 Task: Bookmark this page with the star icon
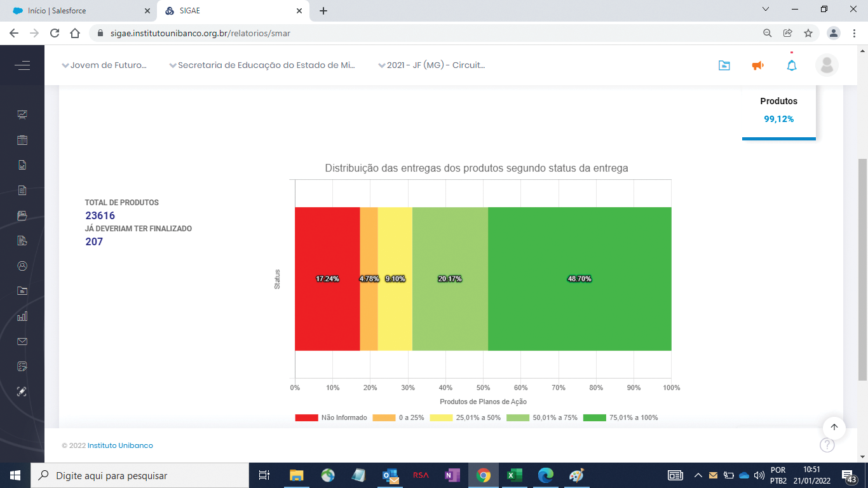(x=808, y=33)
